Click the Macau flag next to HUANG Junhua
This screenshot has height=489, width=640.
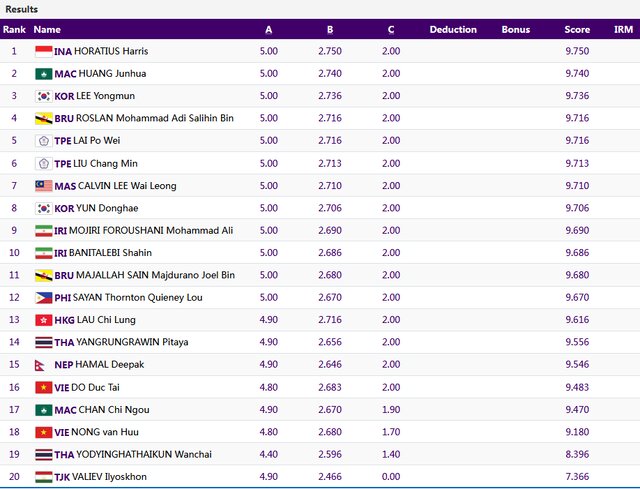(x=43, y=74)
